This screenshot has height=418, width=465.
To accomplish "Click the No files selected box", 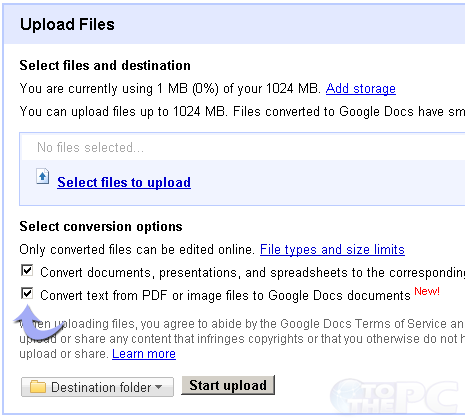I will click(243, 147).
